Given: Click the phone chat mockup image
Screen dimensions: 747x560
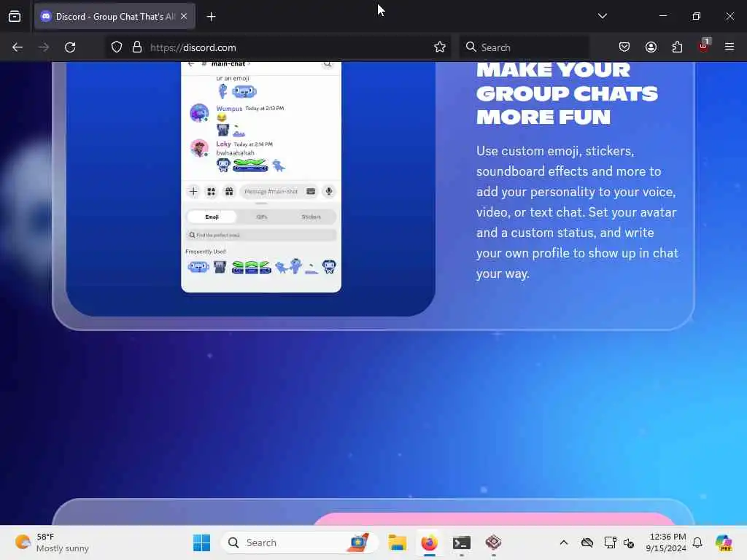Looking at the screenshot, I should pos(261,176).
